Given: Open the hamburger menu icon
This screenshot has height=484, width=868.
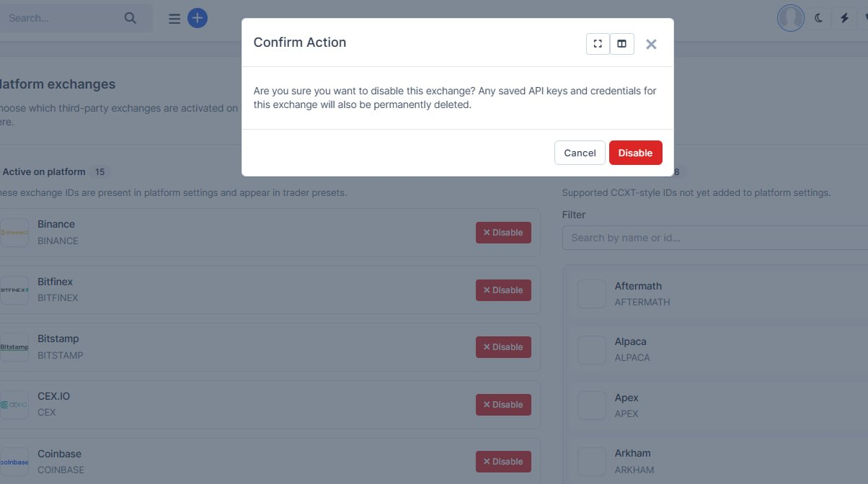Looking at the screenshot, I should pyautogui.click(x=174, y=19).
